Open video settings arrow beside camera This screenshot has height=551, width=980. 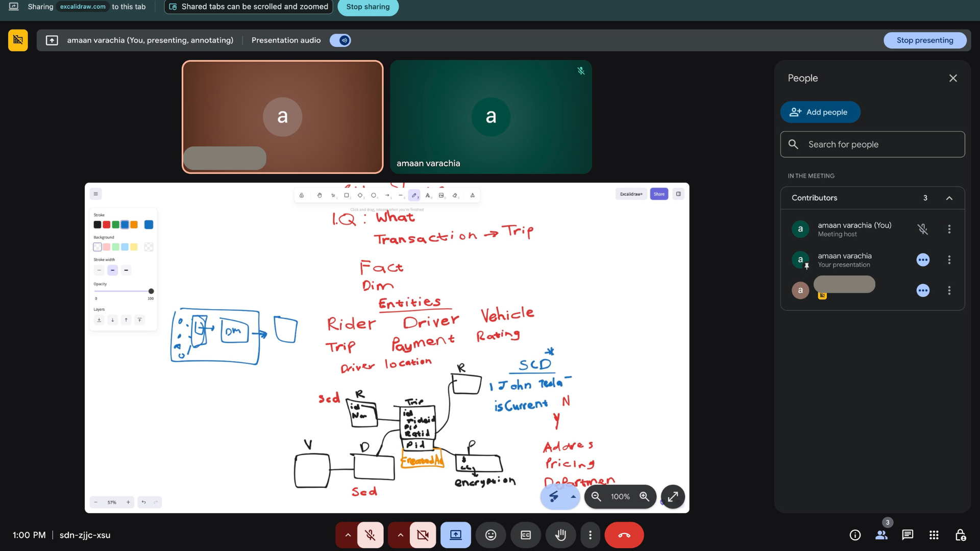pyautogui.click(x=400, y=535)
